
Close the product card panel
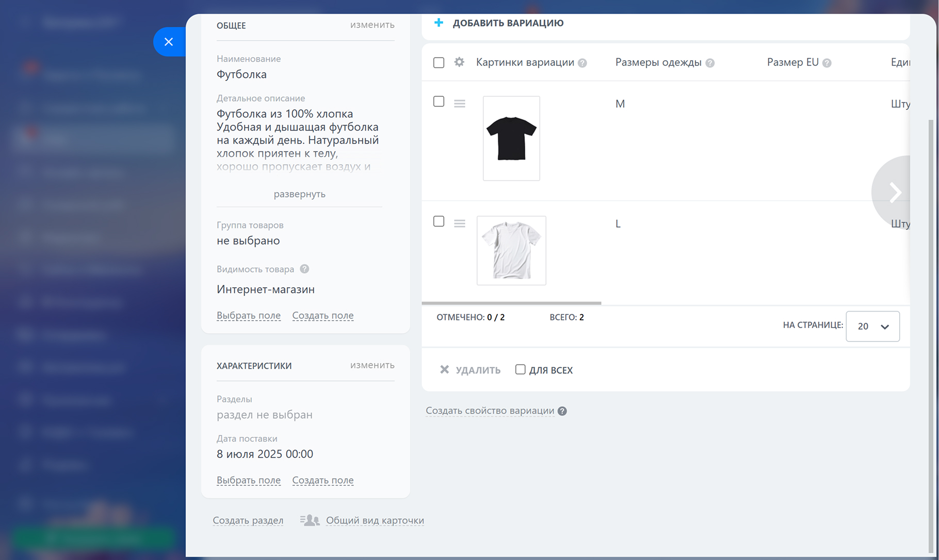click(169, 42)
